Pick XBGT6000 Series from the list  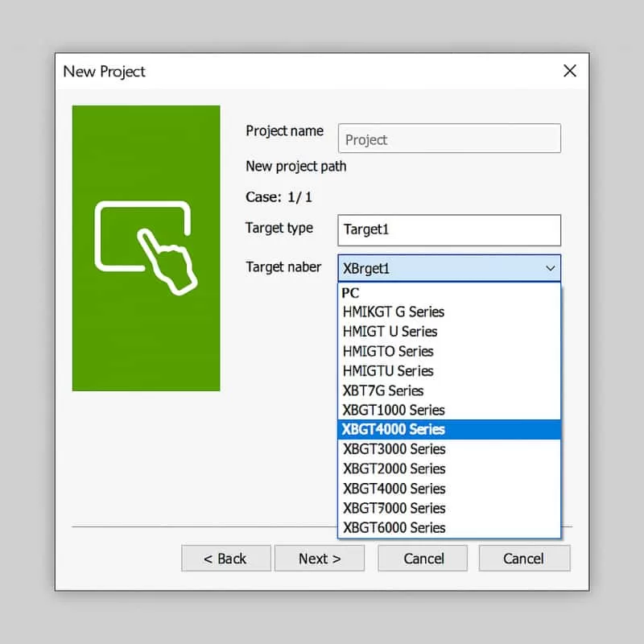point(449,527)
